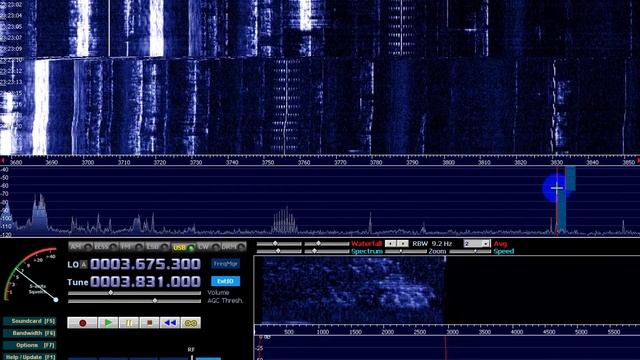Screen dimensions: 640x360
Task: Open the FreqMgr frequency manager
Action: [225, 264]
